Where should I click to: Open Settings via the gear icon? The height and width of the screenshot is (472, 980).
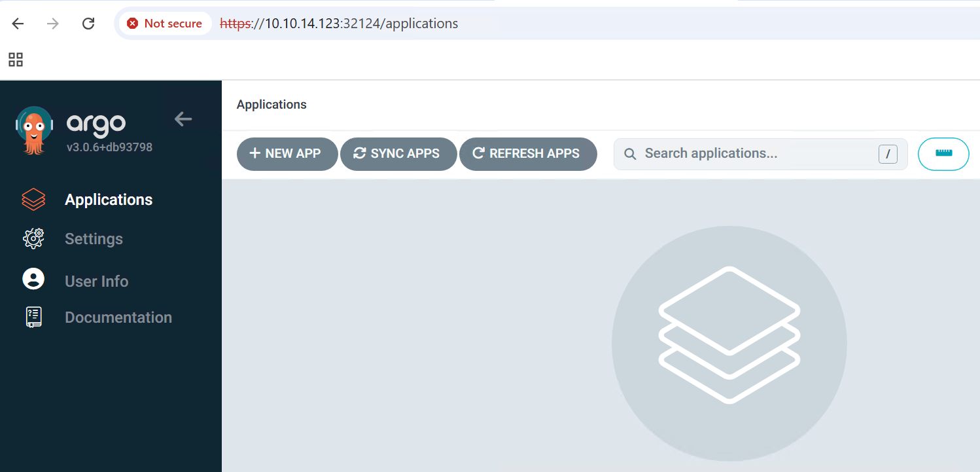[x=33, y=238]
